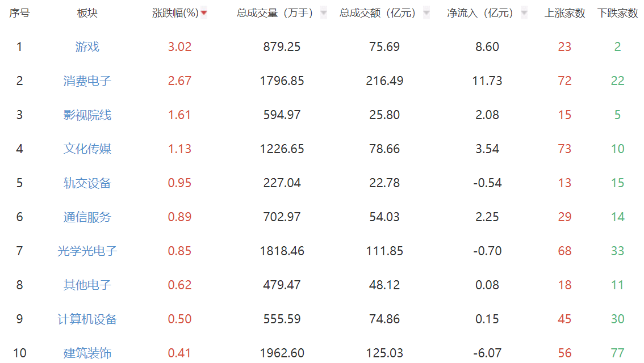The width and height of the screenshot is (644, 363).
Task: Open the 通信服务 sector
Action: (87, 217)
